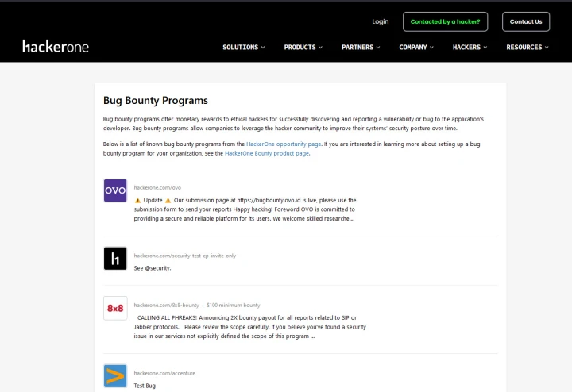Click the Contact Us button

click(526, 22)
